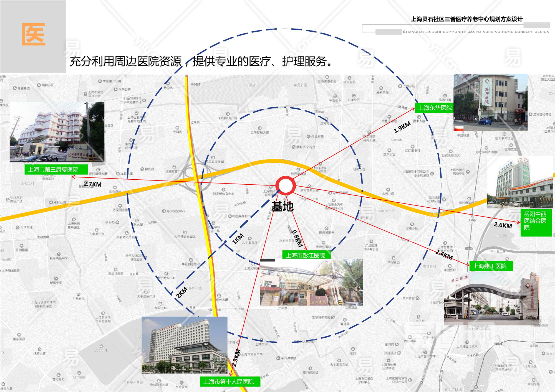Click the 上海市彭江医院 green label
Viewport: 555px width, 392px height.
click(306, 255)
